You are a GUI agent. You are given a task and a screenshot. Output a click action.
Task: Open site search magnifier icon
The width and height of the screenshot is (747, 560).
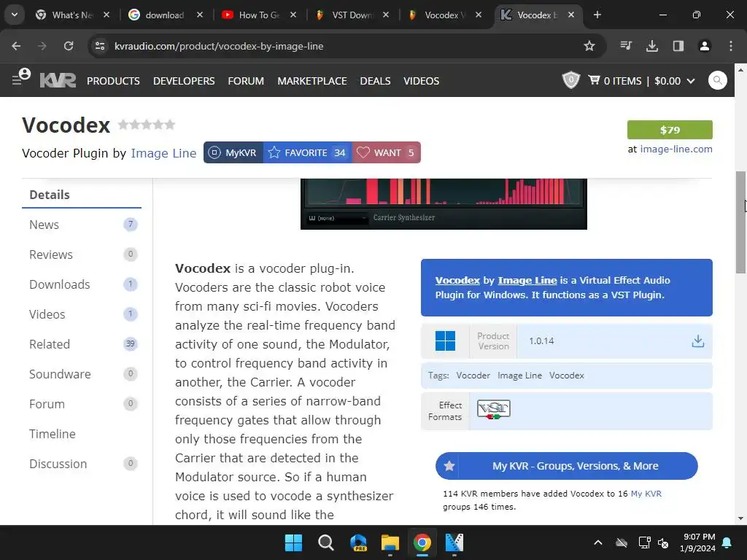coord(718,80)
